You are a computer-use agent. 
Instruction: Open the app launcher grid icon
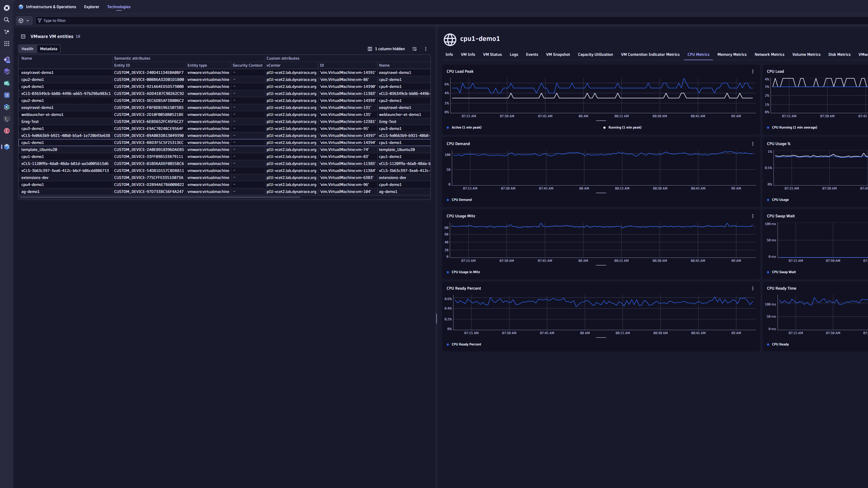[x=6, y=43]
